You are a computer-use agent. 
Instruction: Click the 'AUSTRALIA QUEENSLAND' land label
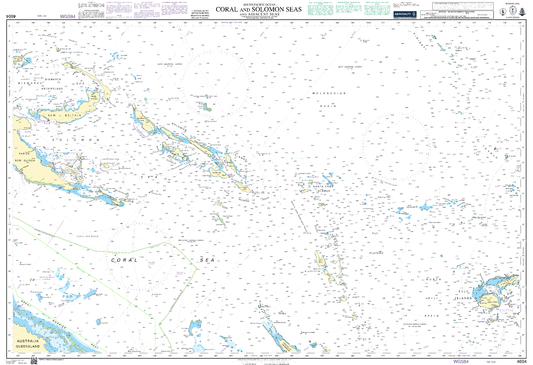(x=28, y=343)
